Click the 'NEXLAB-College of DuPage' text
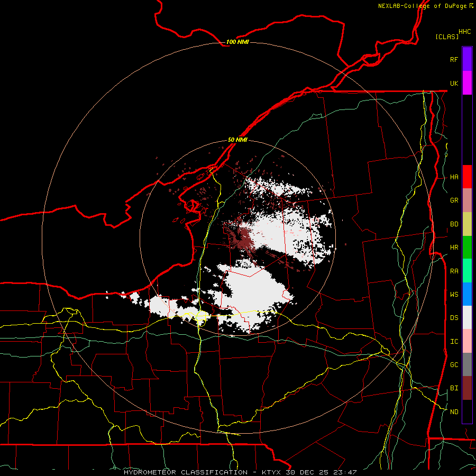This screenshot has width=476, height=476. point(422,6)
